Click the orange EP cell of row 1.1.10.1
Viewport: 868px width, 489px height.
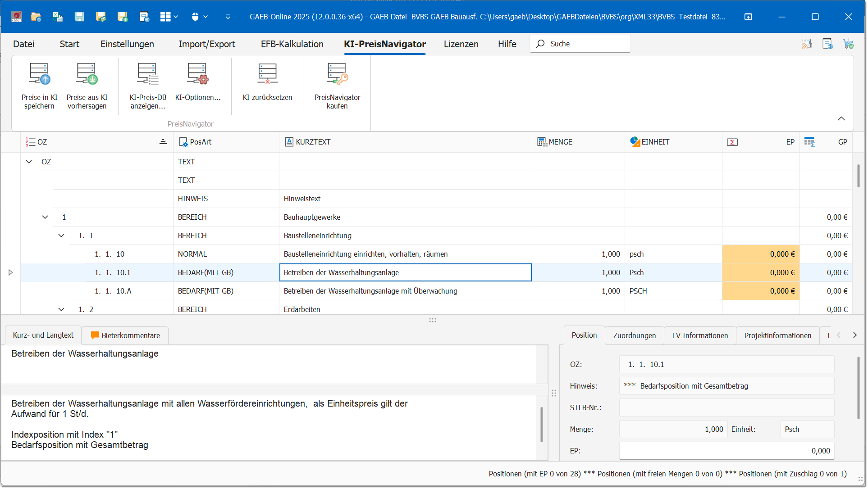[x=761, y=273]
